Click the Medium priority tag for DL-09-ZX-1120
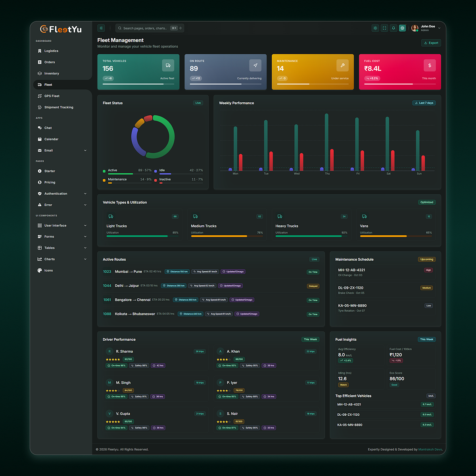 coord(427,288)
